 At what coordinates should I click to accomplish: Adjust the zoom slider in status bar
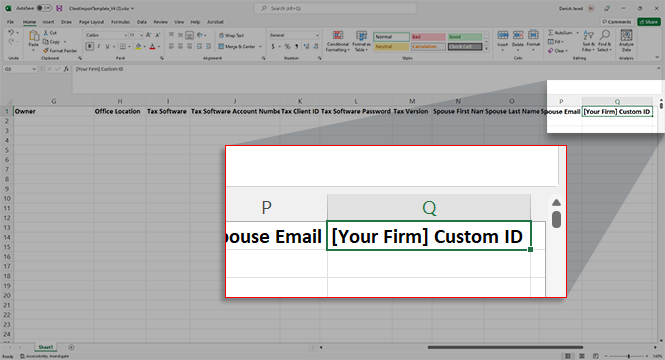point(629,356)
